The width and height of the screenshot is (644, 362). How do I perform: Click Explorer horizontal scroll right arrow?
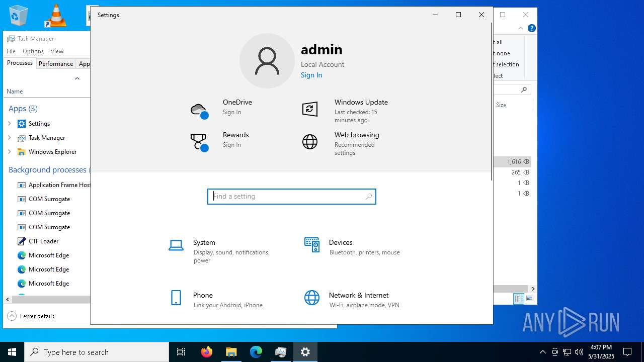coord(533,289)
